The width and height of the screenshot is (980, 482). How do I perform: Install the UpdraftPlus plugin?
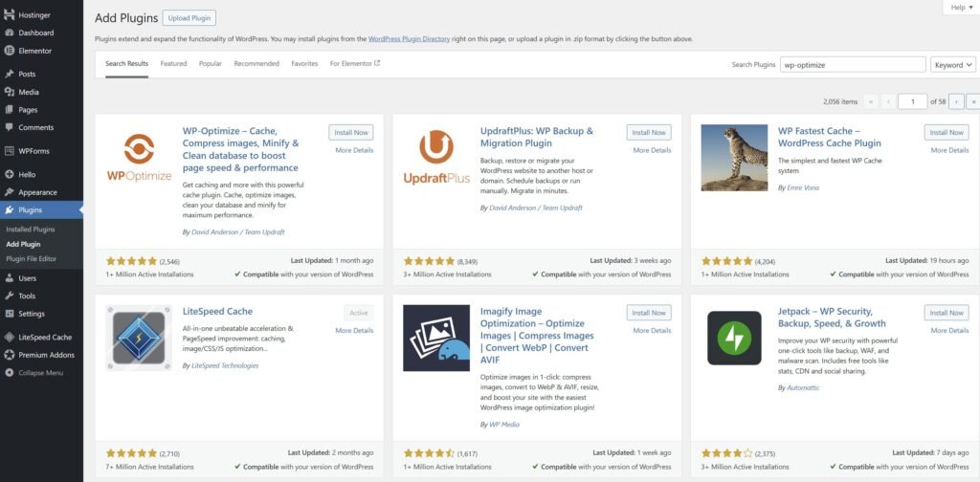(649, 132)
